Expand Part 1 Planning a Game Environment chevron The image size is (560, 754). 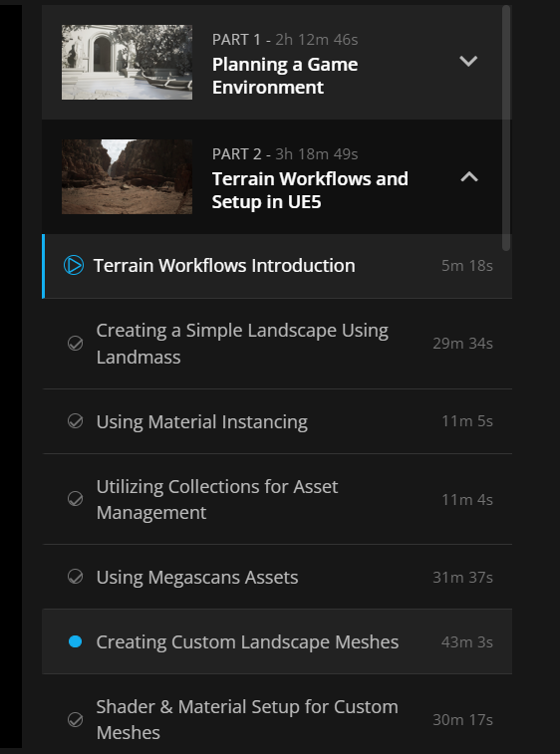click(468, 61)
